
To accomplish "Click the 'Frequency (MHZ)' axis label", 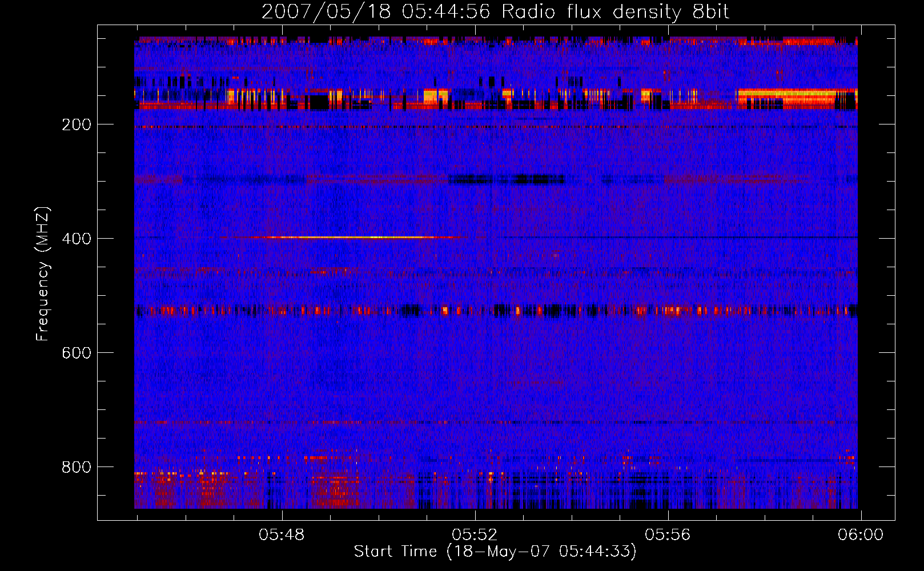I will (x=43, y=274).
